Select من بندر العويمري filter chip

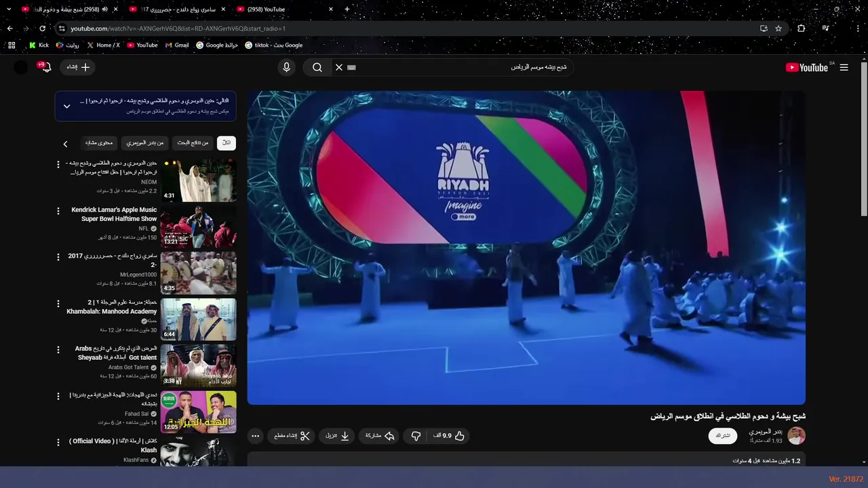tap(145, 143)
